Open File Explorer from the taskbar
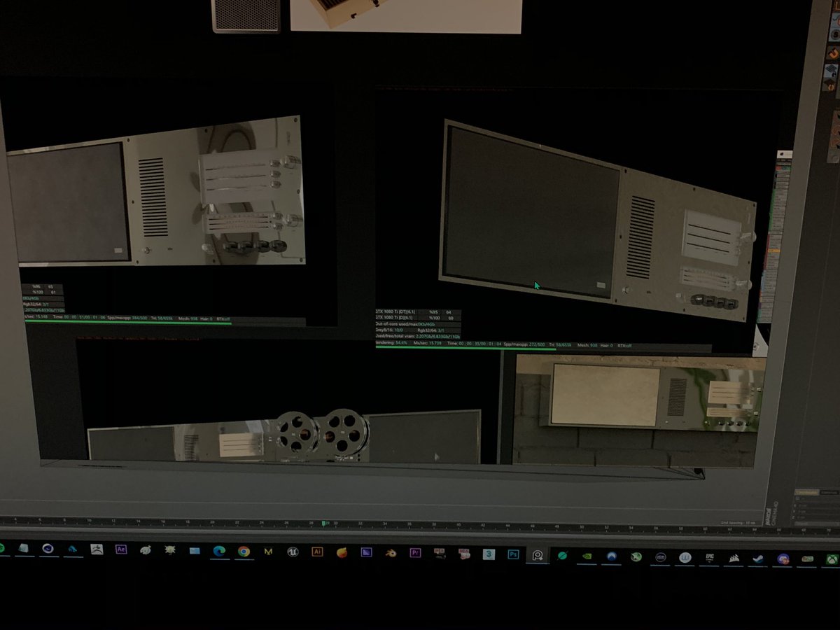 click(195, 550)
